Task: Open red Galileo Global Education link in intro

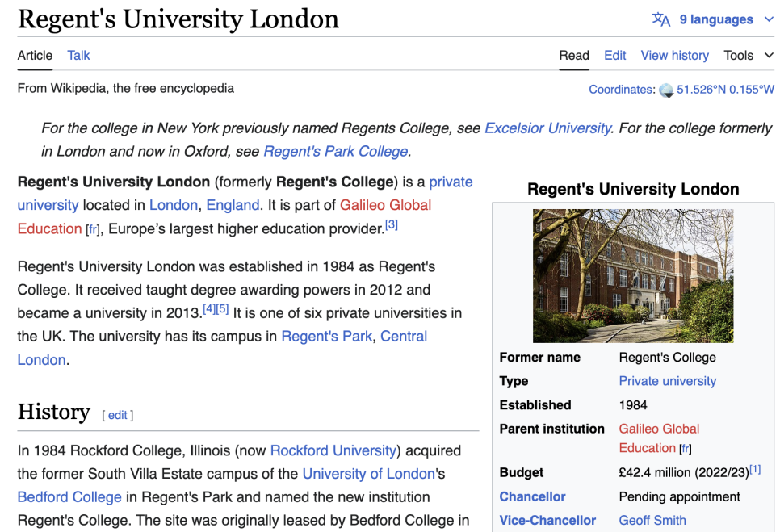Action: (385, 205)
